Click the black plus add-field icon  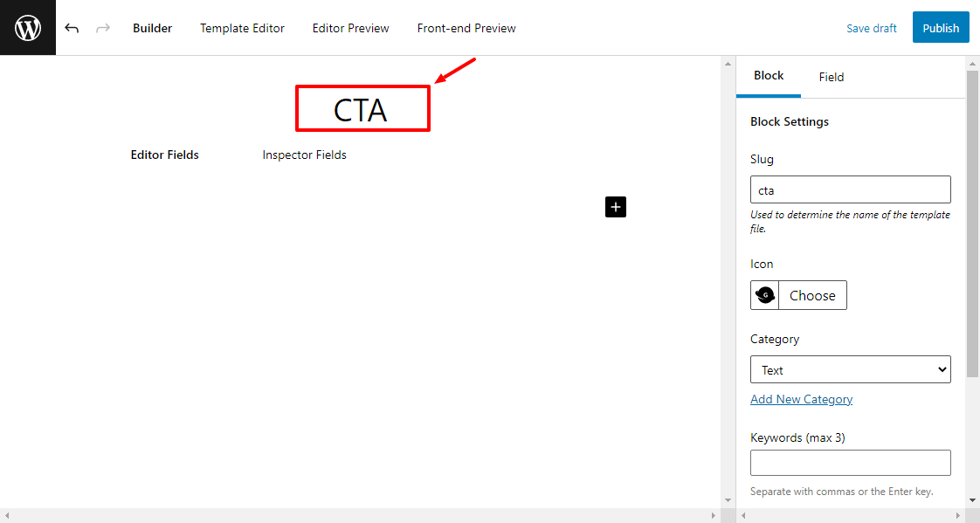(x=616, y=207)
